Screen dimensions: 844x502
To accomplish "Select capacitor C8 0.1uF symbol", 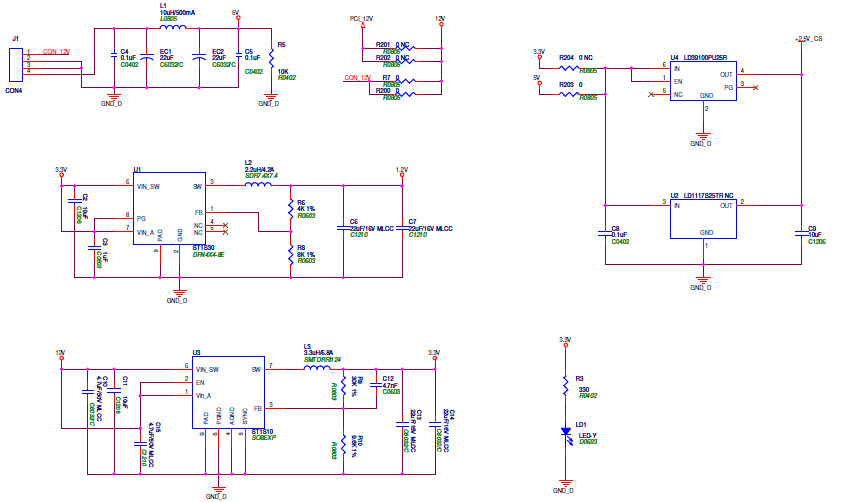I will [604, 235].
